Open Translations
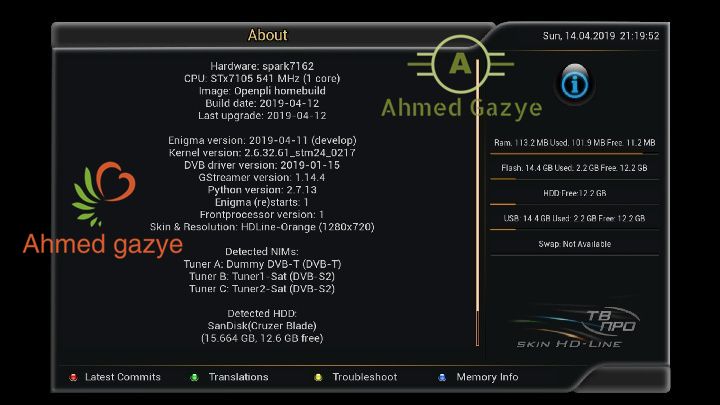Viewport: 720px width, 405px height. click(x=238, y=377)
